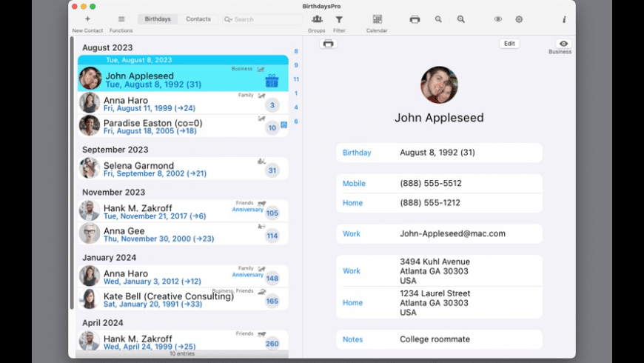Click the College roommate note text
Viewport: 644px width, 363px height.
(x=435, y=339)
